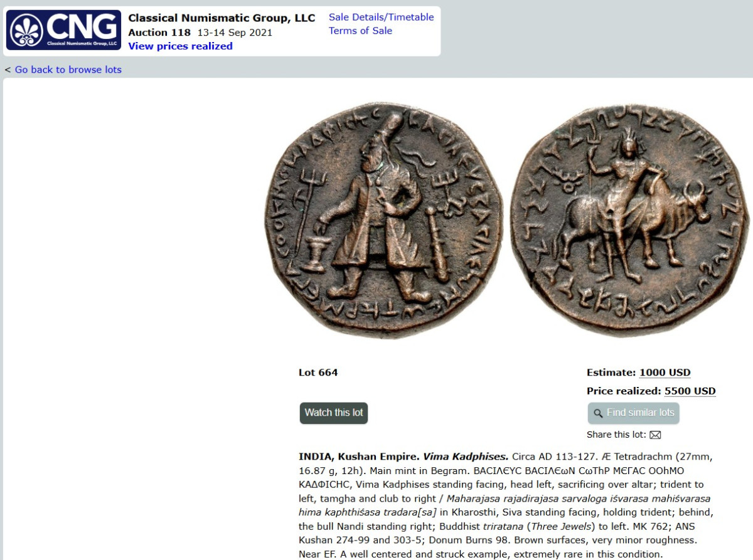
Task: Click the Price realized 5500 USD value
Action: (x=690, y=391)
